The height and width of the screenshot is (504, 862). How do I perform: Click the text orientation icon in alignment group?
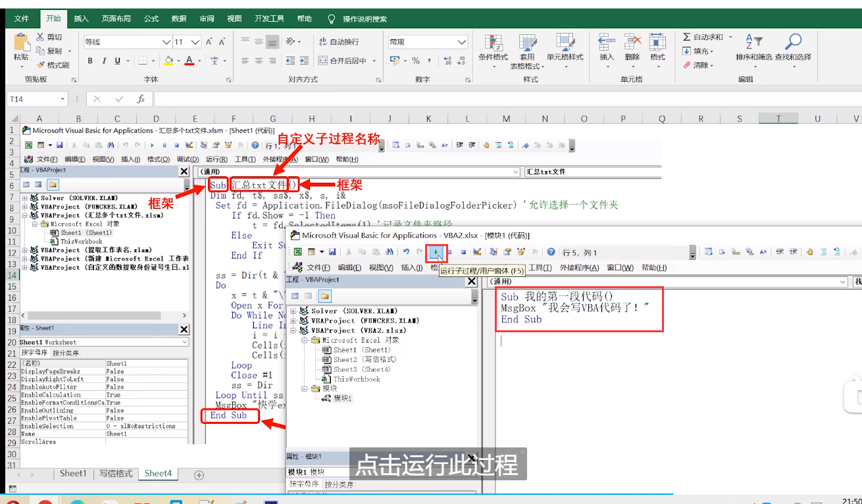click(291, 41)
